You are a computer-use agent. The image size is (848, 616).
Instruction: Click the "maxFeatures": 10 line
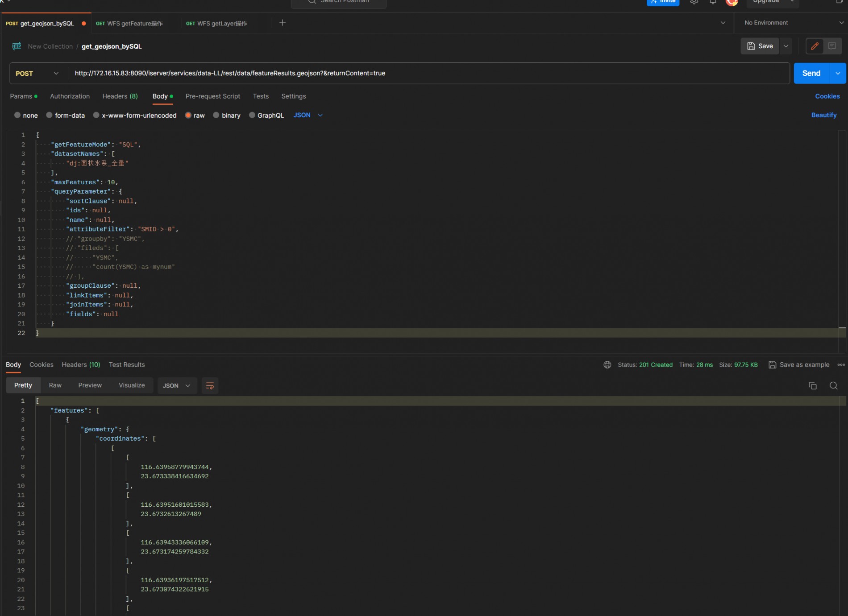84,182
